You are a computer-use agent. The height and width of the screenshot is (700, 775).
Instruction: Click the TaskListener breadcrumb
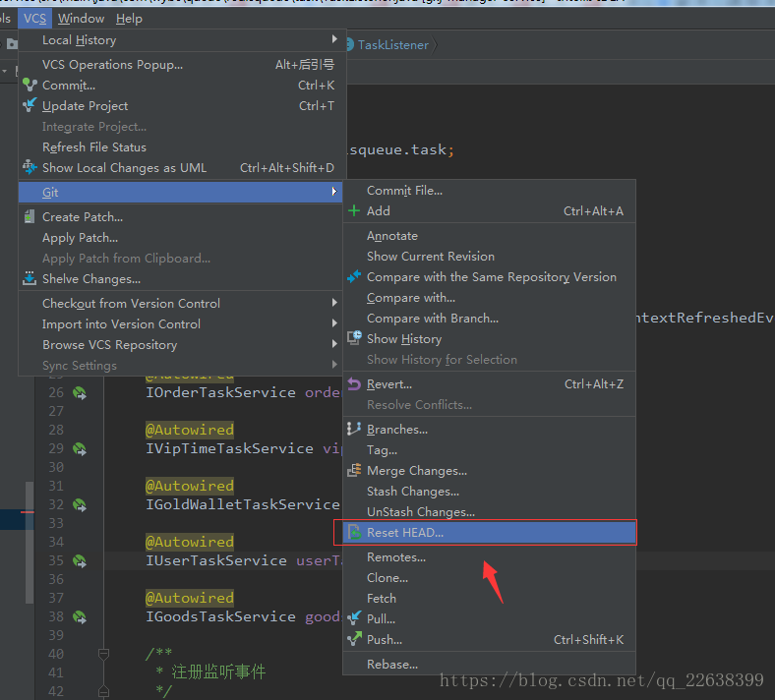click(x=392, y=45)
